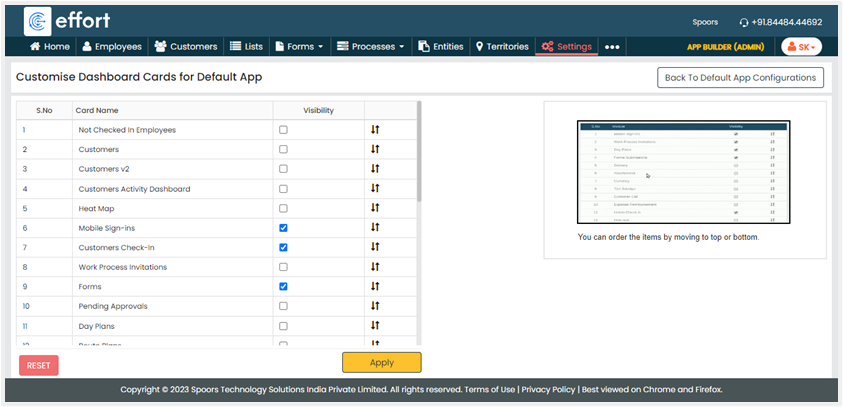Open the Terms of Use link

[489, 389]
